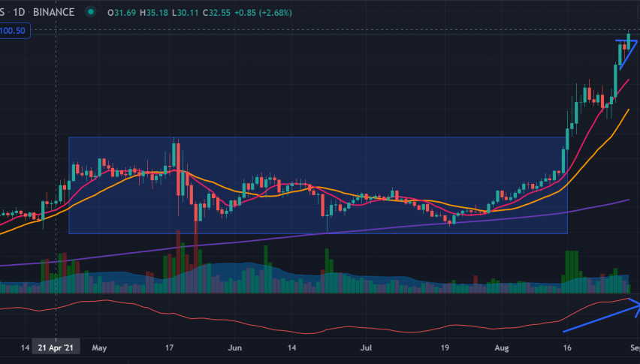Click the tall green volume bars at Aug 16
This screenshot has width=640, height=364.
(572, 266)
